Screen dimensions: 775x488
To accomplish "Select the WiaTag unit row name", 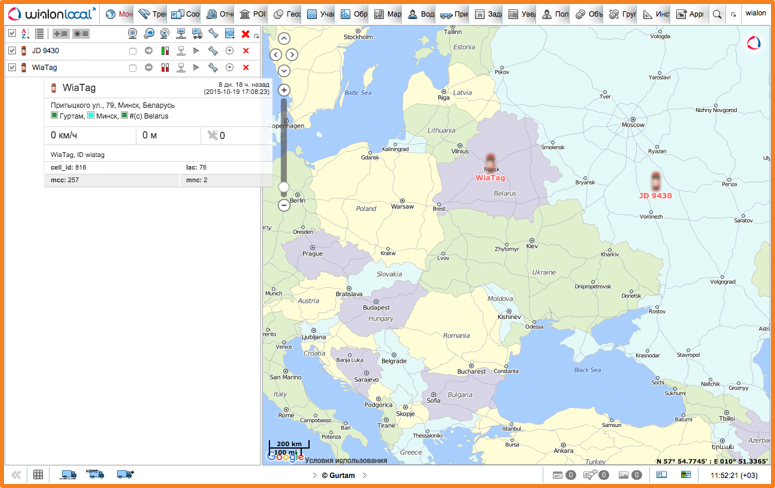I will pyautogui.click(x=44, y=67).
